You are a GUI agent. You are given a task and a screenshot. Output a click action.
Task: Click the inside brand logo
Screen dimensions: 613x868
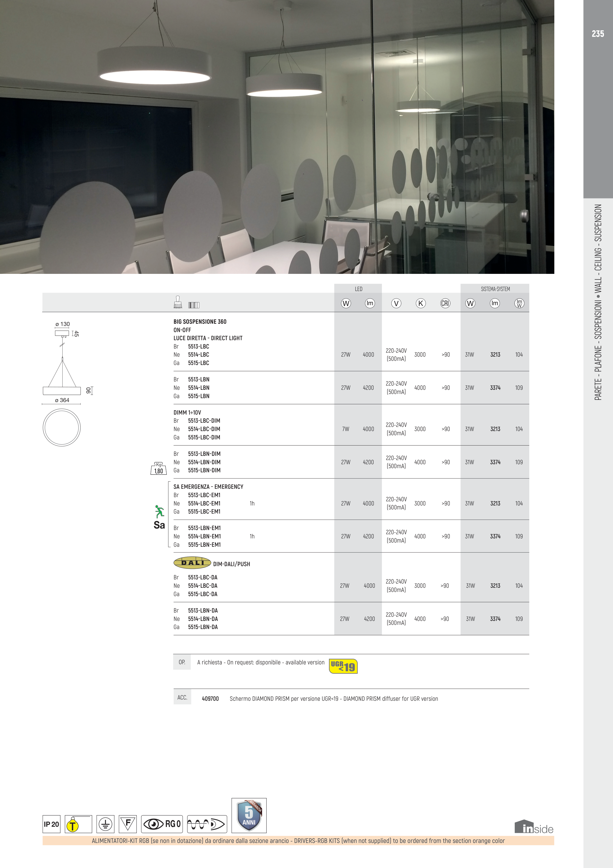(533, 827)
